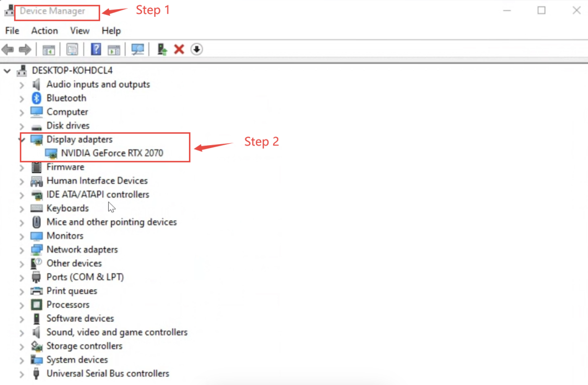Select the Computer label

click(67, 112)
